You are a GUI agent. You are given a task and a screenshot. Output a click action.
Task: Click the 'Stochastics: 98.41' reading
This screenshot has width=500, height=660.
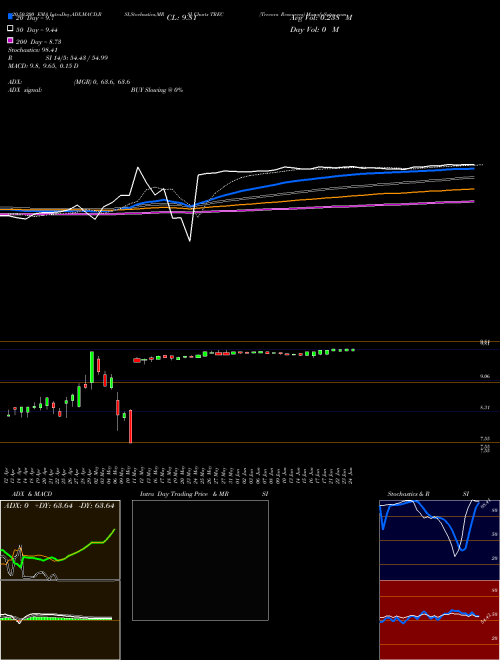[x=33, y=50]
